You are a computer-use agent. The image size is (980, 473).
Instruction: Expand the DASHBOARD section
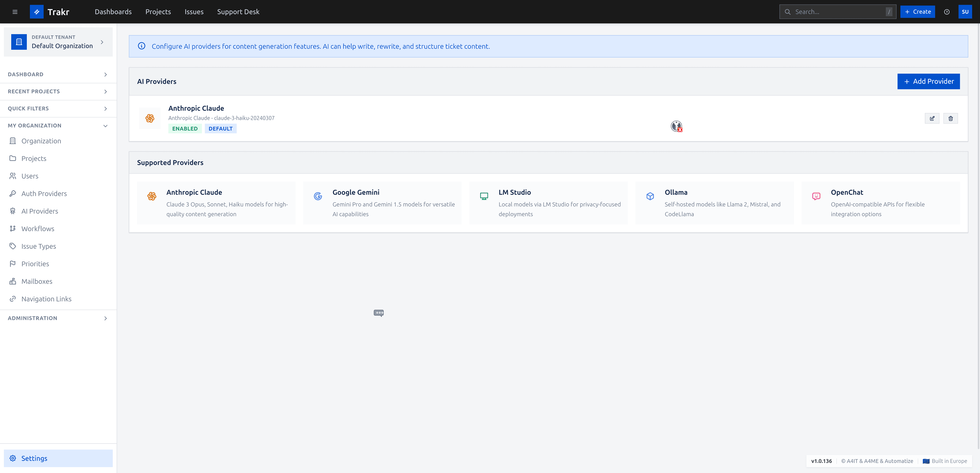point(58,74)
